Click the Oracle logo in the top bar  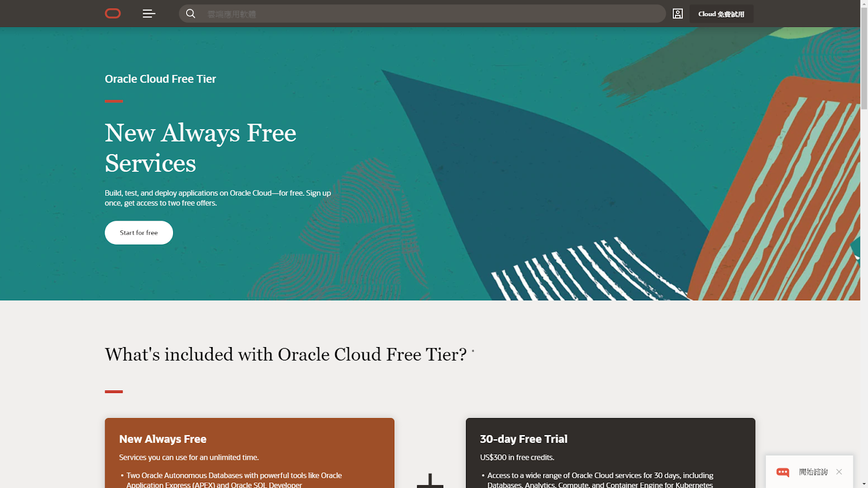pyautogui.click(x=112, y=14)
